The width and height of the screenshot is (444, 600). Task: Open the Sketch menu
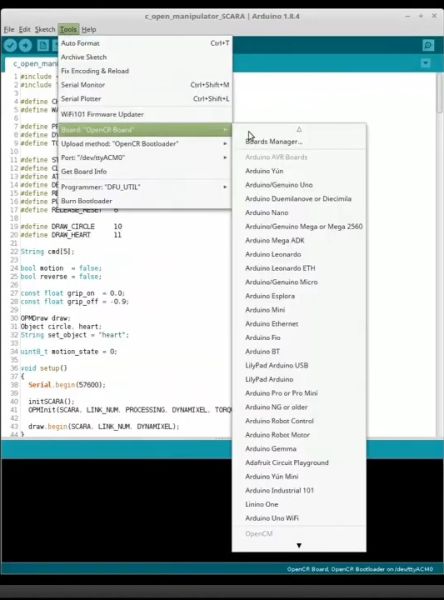point(45,29)
